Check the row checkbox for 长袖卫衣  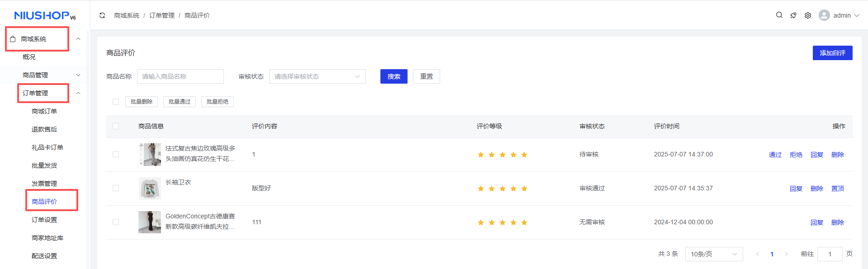point(116,189)
